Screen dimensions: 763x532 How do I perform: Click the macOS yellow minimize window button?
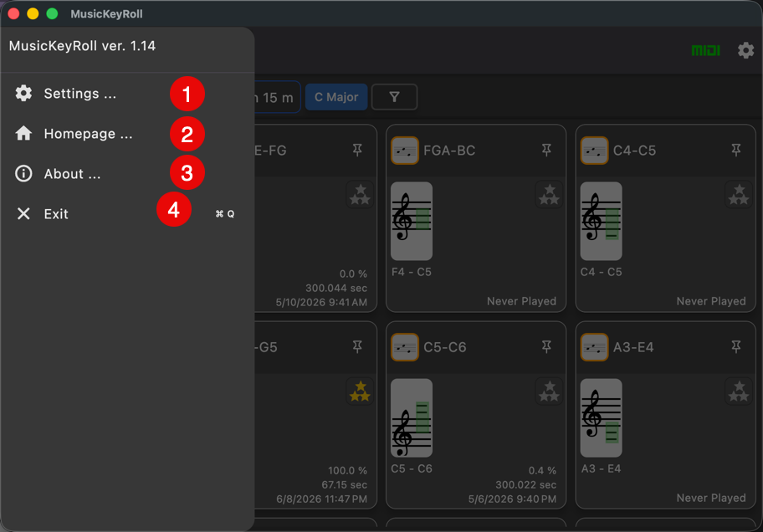(33, 13)
